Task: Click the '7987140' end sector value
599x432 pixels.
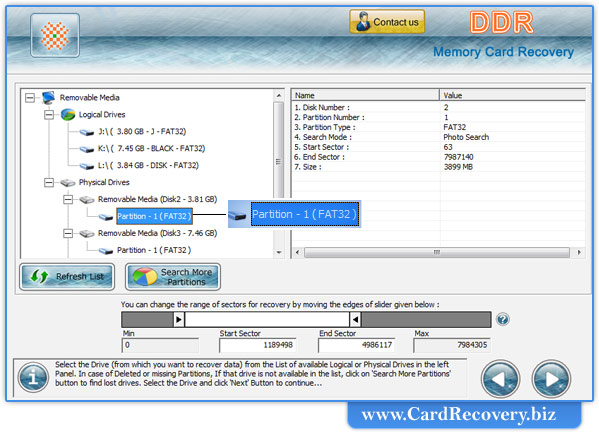Action: click(458, 157)
